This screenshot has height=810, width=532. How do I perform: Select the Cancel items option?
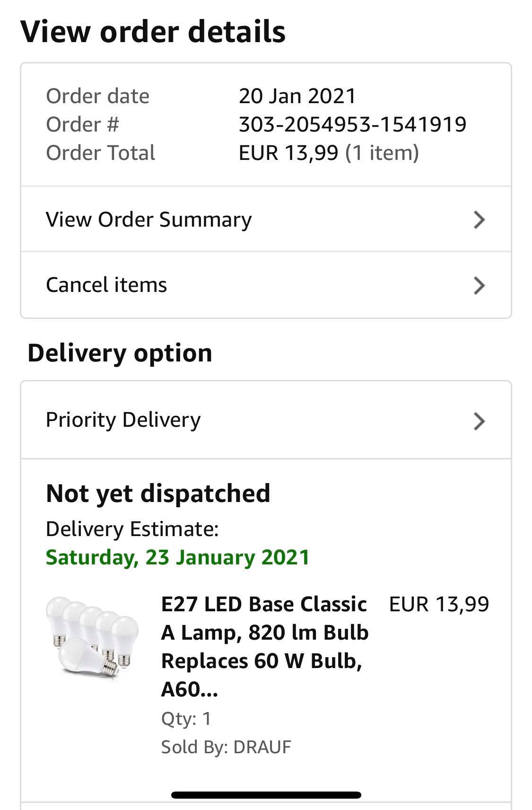click(106, 285)
